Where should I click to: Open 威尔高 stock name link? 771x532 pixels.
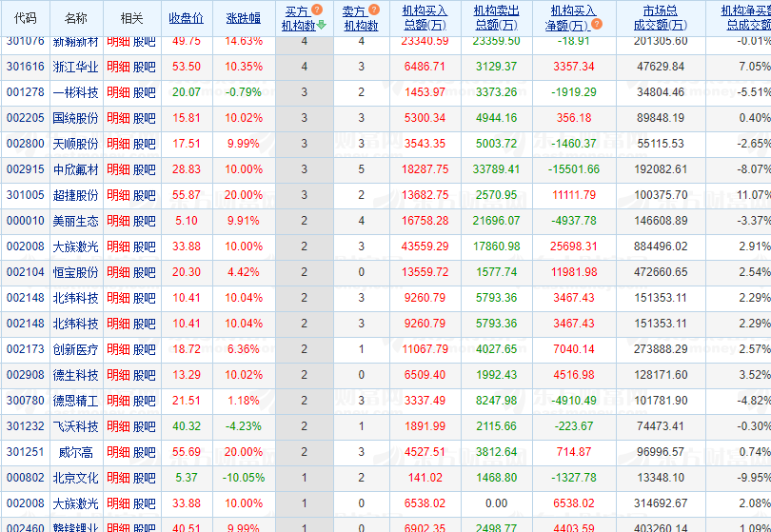click(76, 452)
